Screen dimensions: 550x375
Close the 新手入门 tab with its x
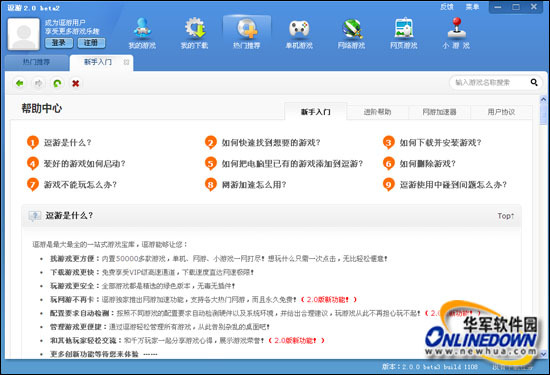[126, 62]
